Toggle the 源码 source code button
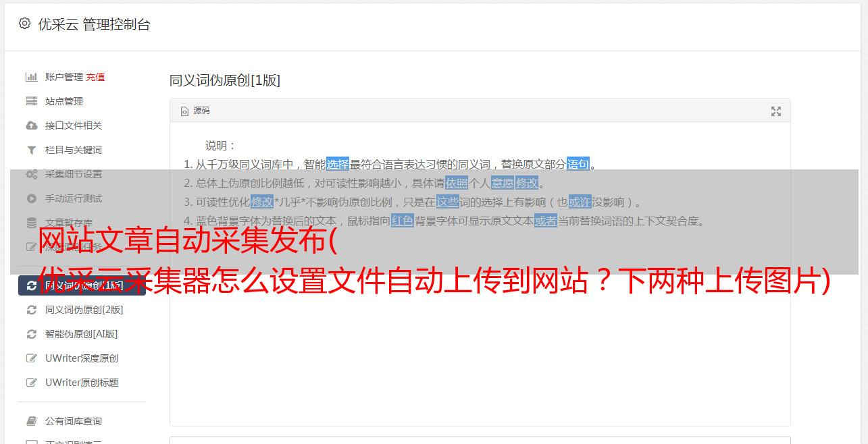The height and width of the screenshot is (444, 868). pyautogui.click(x=195, y=111)
